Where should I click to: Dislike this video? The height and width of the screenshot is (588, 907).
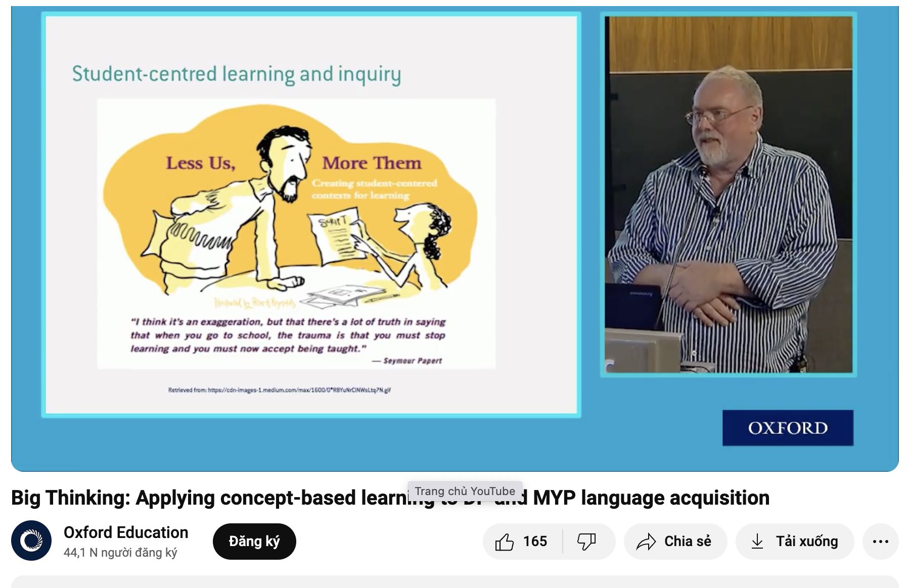click(588, 542)
